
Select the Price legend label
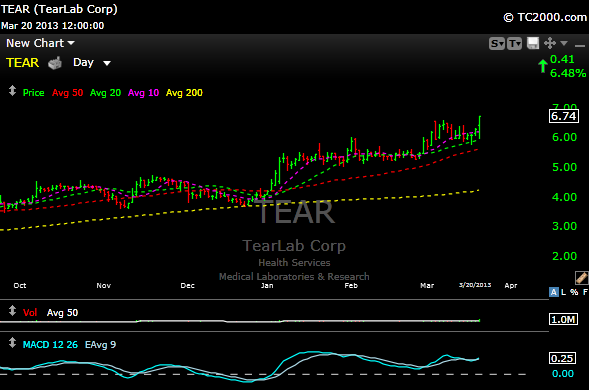pyautogui.click(x=33, y=93)
